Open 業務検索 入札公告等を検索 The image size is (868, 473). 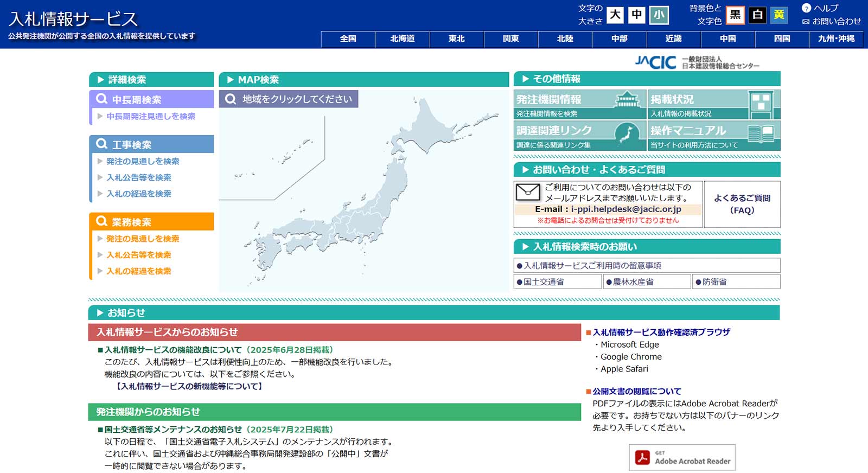click(x=139, y=255)
